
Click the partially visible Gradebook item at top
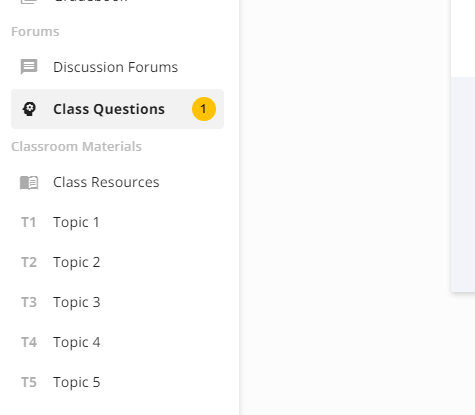(91, 1)
